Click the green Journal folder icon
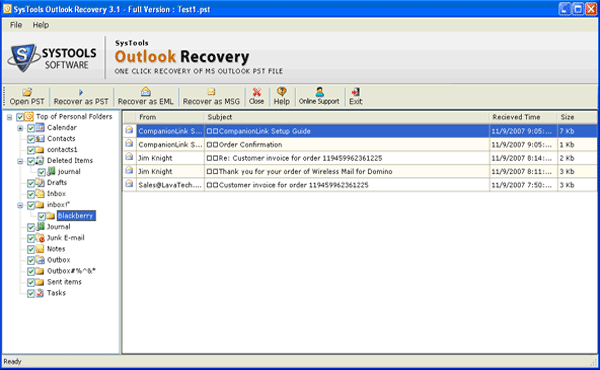The height and width of the screenshot is (370, 600). (40, 227)
